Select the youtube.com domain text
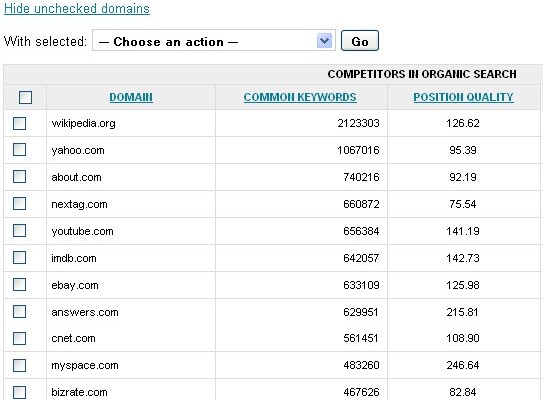The image size is (543, 400). 82,231
